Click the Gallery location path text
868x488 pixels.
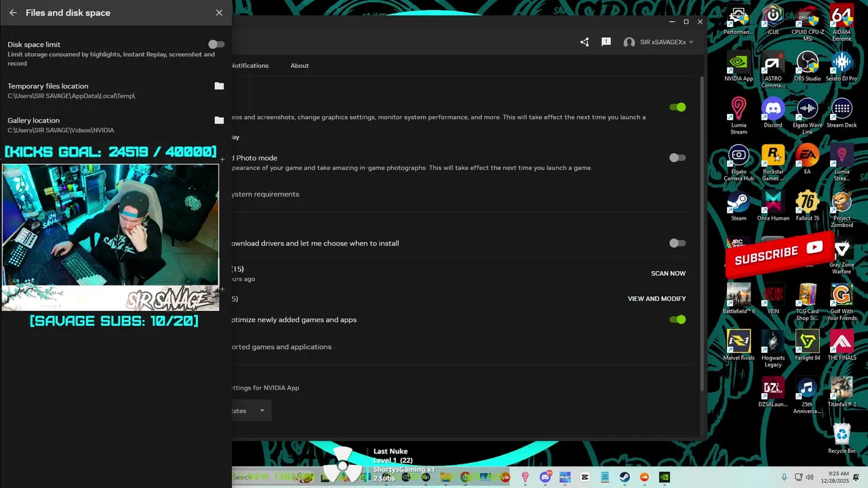click(61, 130)
